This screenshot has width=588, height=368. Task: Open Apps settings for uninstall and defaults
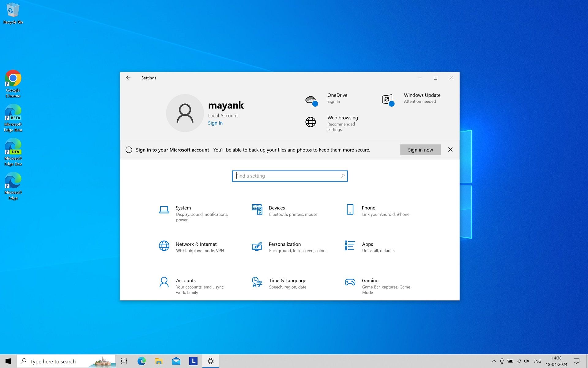point(367,244)
